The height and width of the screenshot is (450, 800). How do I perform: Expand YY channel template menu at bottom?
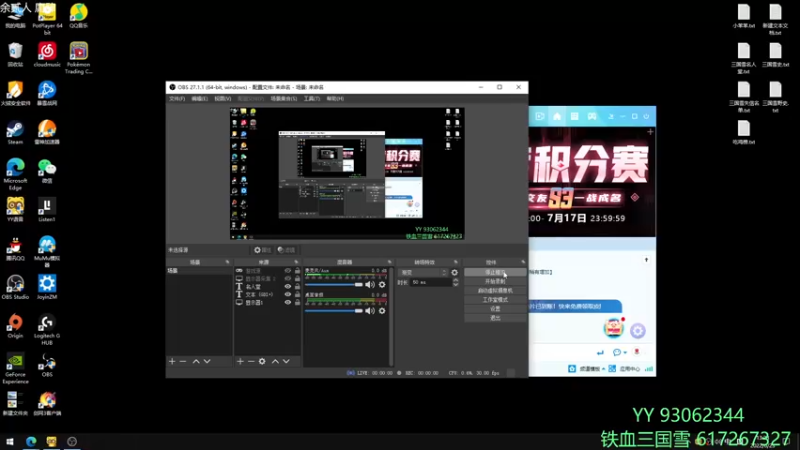592,369
